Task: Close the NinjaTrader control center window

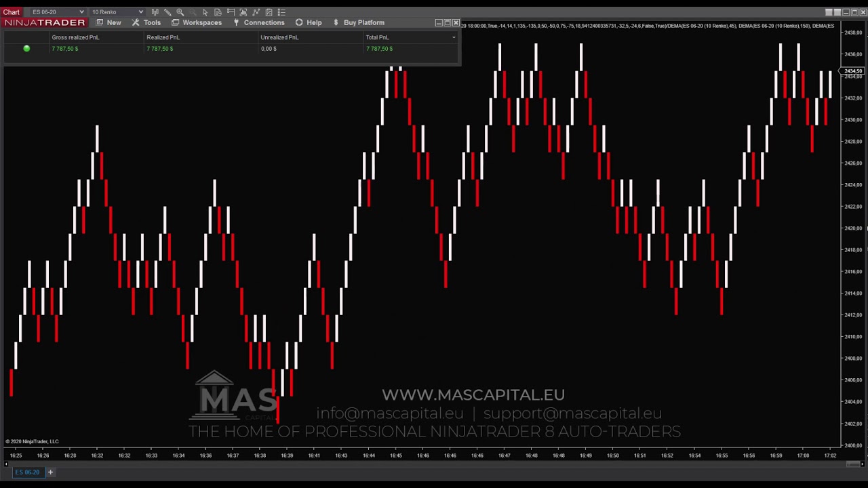Action: coord(456,22)
